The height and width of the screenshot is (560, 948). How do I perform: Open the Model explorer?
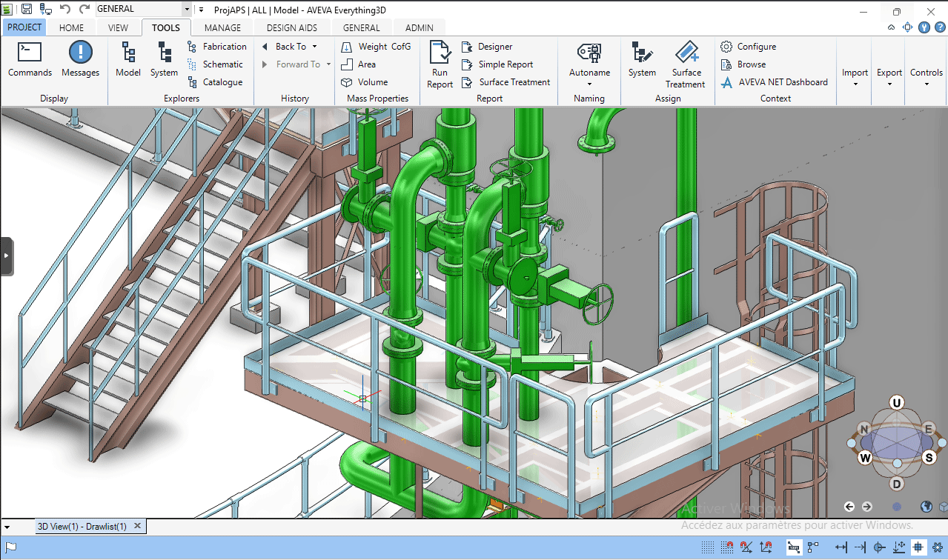point(128,59)
